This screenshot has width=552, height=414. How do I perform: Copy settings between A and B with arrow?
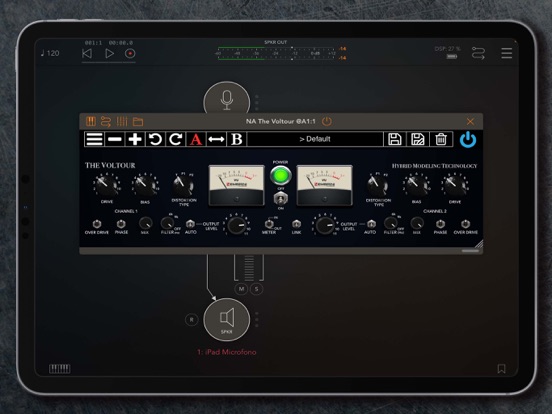click(x=216, y=139)
